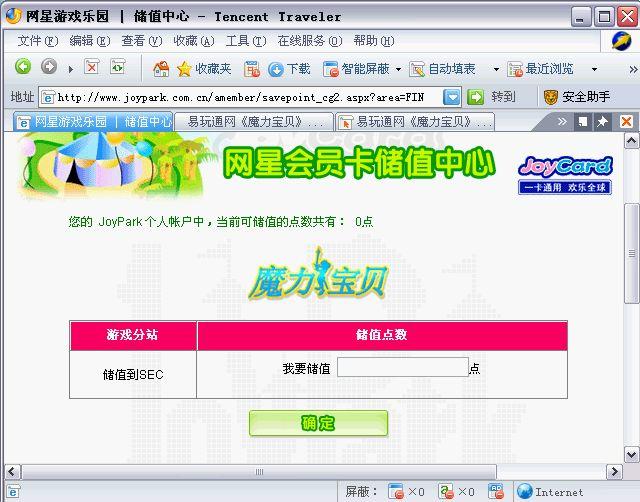This screenshot has width=640, height=502.
Task: Click the horizontal scrollbar right arrow
Action: click(614, 472)
